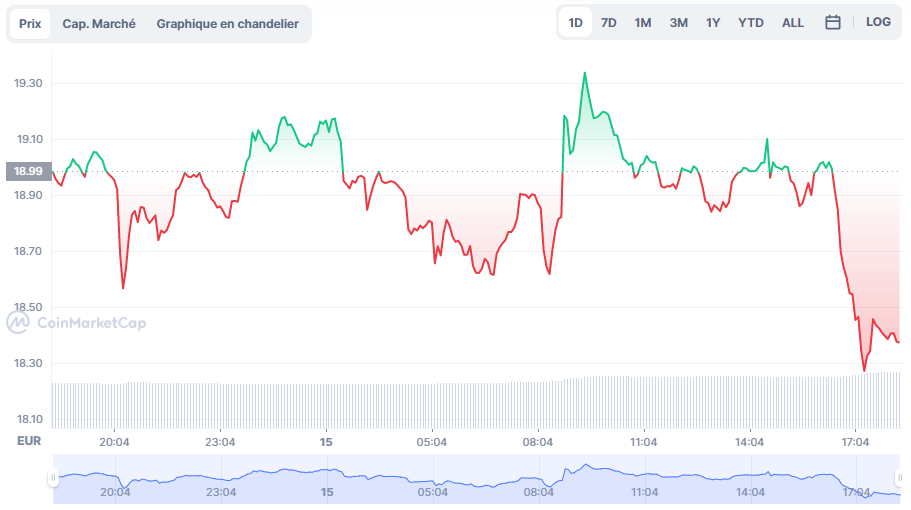
Task: Click the 18.90 axis label
Action: [28, 195]
